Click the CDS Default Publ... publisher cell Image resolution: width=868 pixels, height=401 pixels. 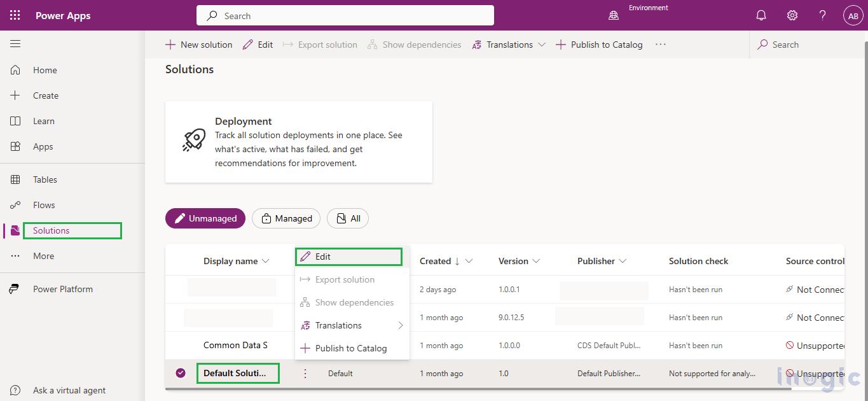click(609, 346)
